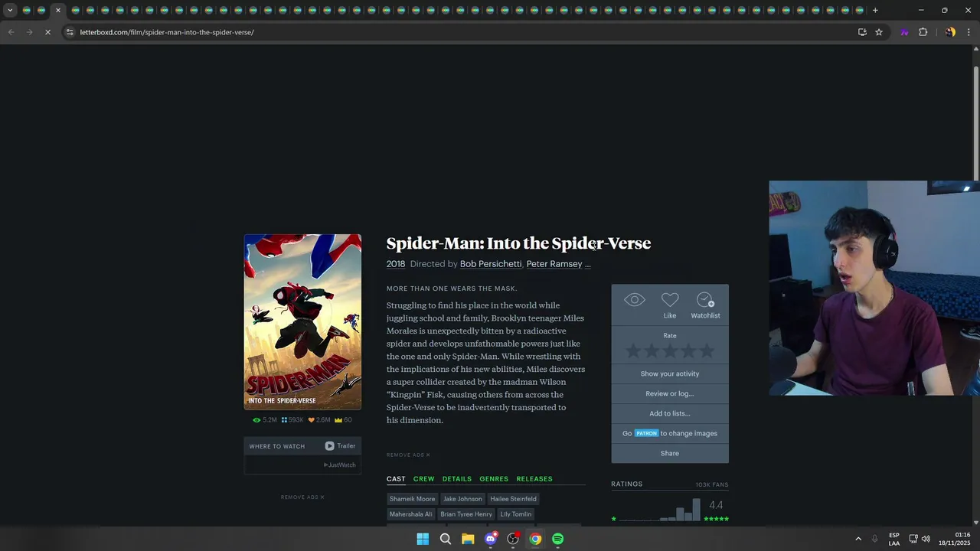Viewport: 980px width, 551px height.
Task: Open Discord from taskbar
Action: click(x=491, y=539)
